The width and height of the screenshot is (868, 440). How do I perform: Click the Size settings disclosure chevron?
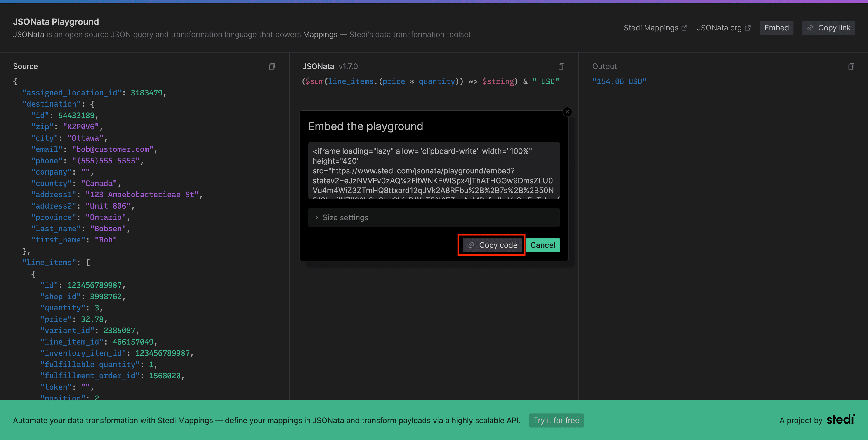316,217
